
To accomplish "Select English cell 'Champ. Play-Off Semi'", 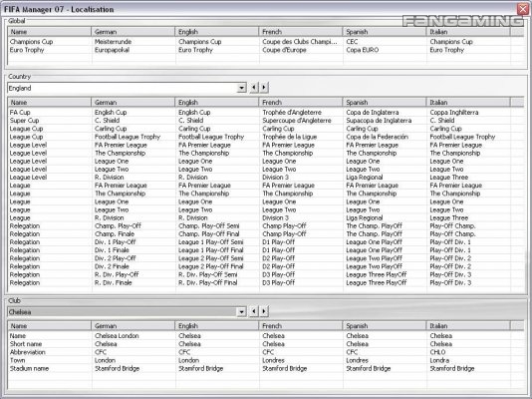I will tap(209, 225).
